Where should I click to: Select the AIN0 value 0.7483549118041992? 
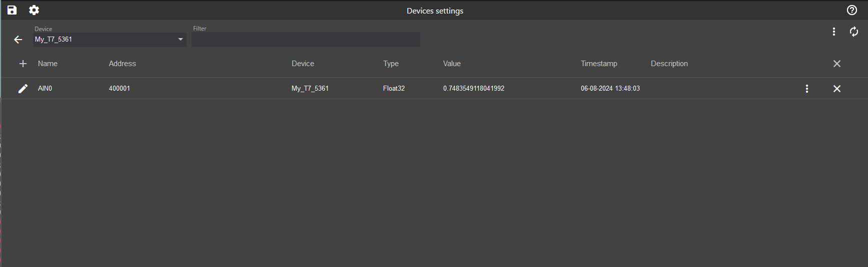click(x=473, y=89)
